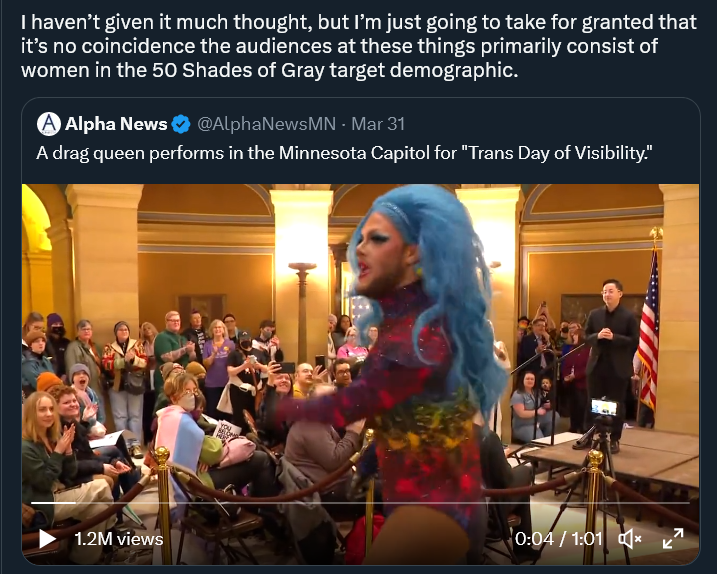
Task: Expand video to fullscreen
Action: click(673, 538)
